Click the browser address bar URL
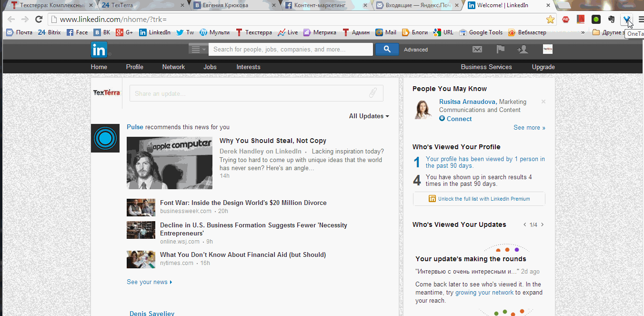644x316 pixels. [x=113, y=20]
